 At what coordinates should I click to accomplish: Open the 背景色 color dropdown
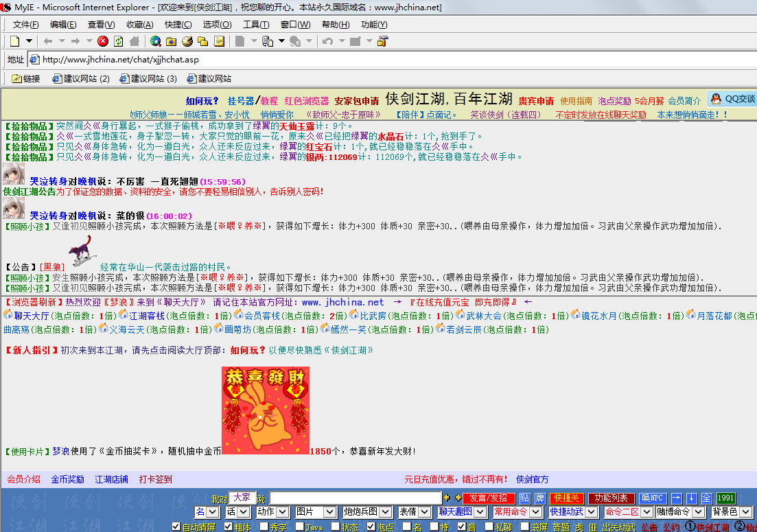[x=732, y=511]
